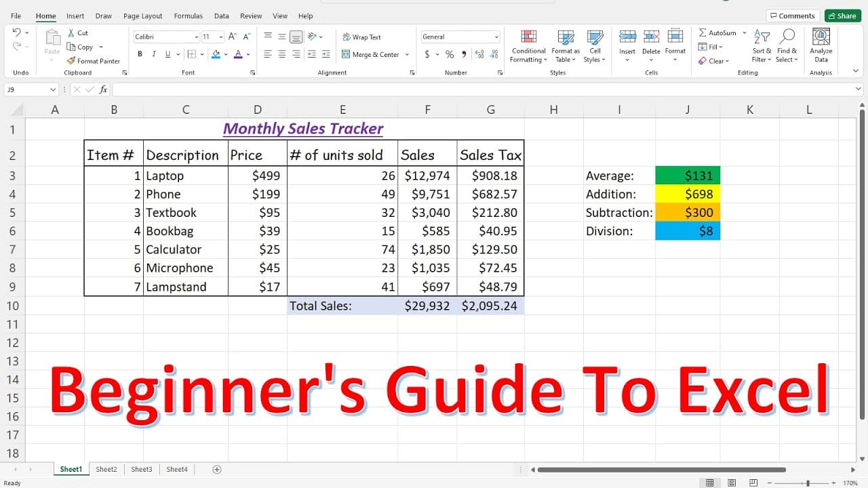Add a new sheet with plus icon
This screenshot has height=488, width=868.
[217, 469]
